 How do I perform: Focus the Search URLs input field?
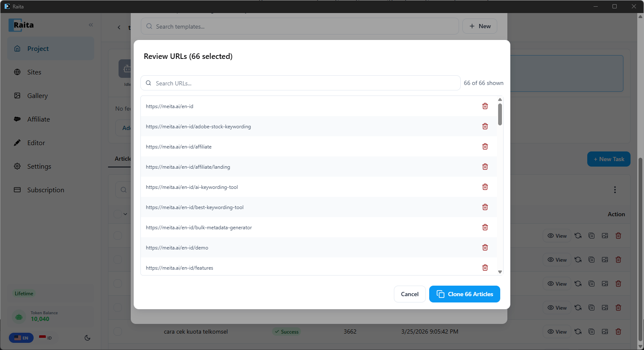tap(301, 83)
